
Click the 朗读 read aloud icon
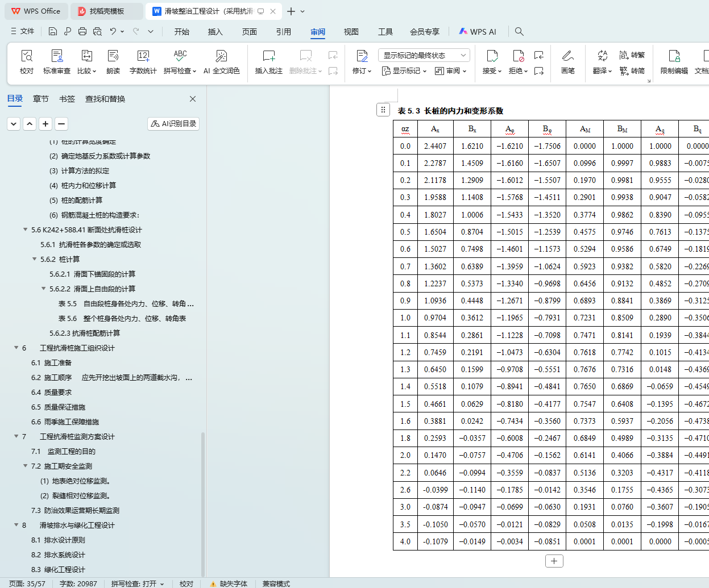point(113,61)
